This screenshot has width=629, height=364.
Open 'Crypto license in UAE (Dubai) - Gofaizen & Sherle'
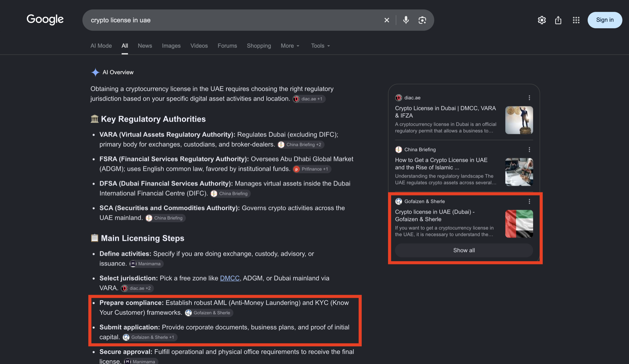[435, 215]
